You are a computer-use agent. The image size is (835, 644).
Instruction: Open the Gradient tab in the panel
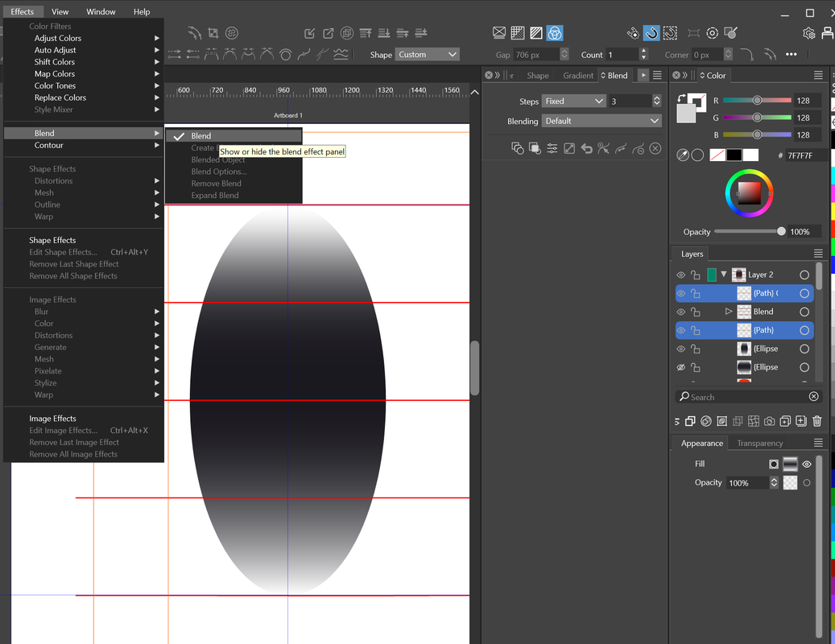point(577,76)
